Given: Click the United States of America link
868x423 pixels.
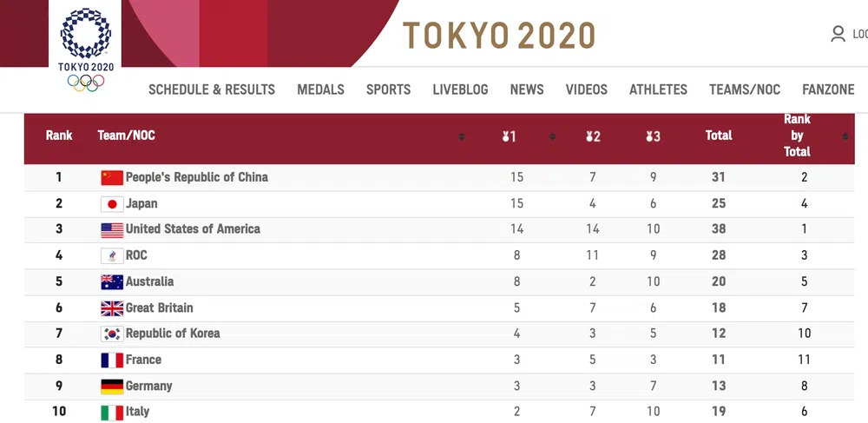Looking at the screenshot, I should (x=193, y=229).
